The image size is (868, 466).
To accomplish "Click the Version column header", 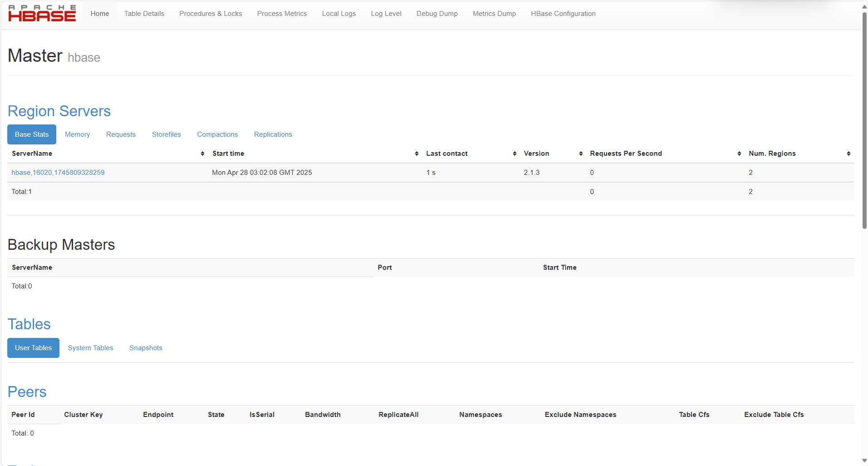I will pyautogui.click(x=536, y=154).
